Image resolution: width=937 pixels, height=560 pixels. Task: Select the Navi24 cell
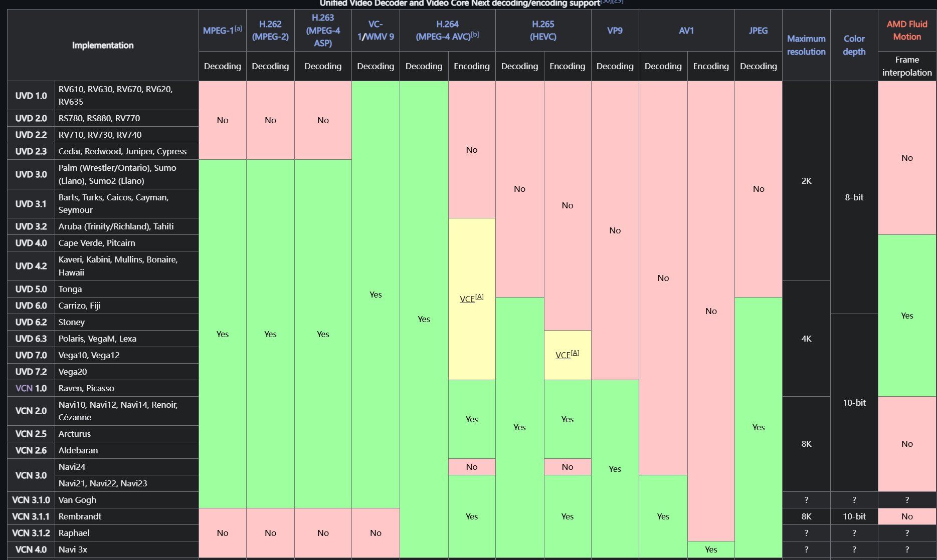pyautogui.click(x=127, y=467)
